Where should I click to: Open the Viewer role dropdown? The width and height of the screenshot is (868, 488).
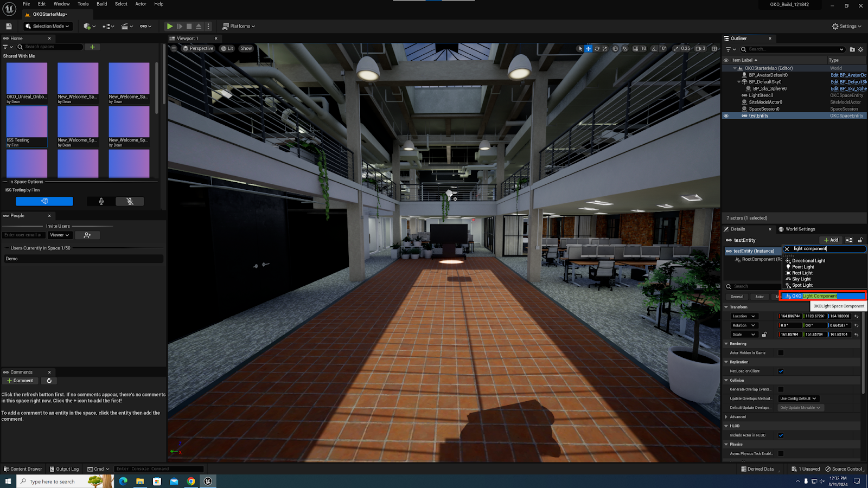pos(60,235)
